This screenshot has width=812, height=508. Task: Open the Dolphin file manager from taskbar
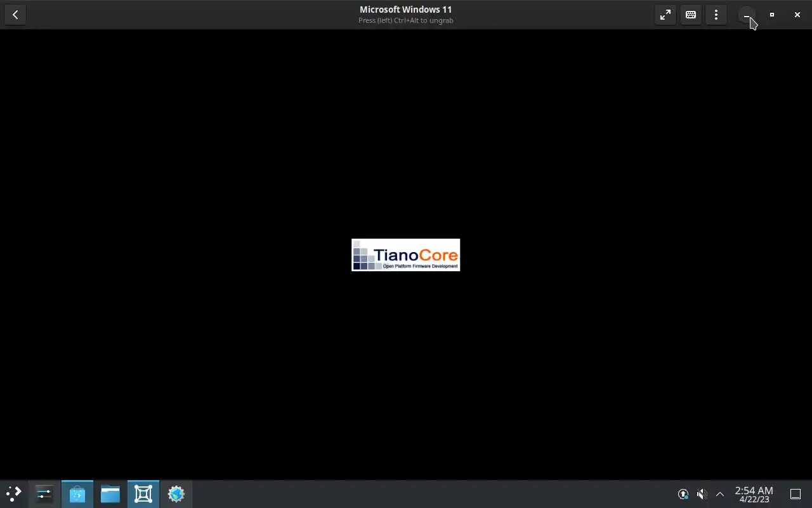tap(110, 493)
